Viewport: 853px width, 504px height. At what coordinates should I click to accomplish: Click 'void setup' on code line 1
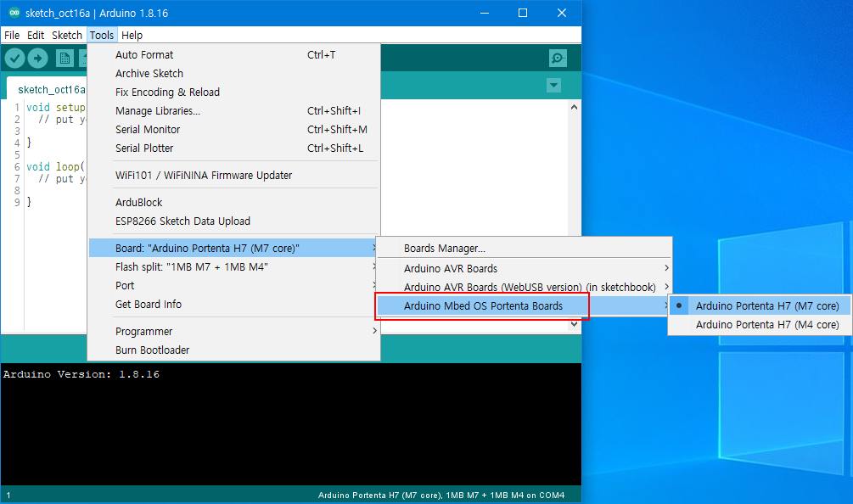click(55, 108)
